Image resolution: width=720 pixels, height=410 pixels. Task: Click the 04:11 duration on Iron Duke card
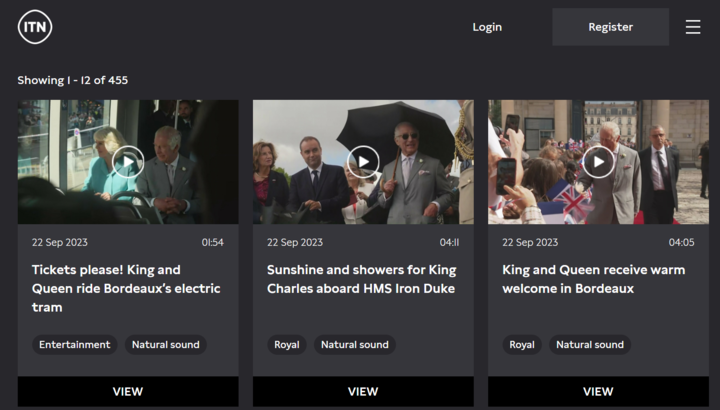450,242
